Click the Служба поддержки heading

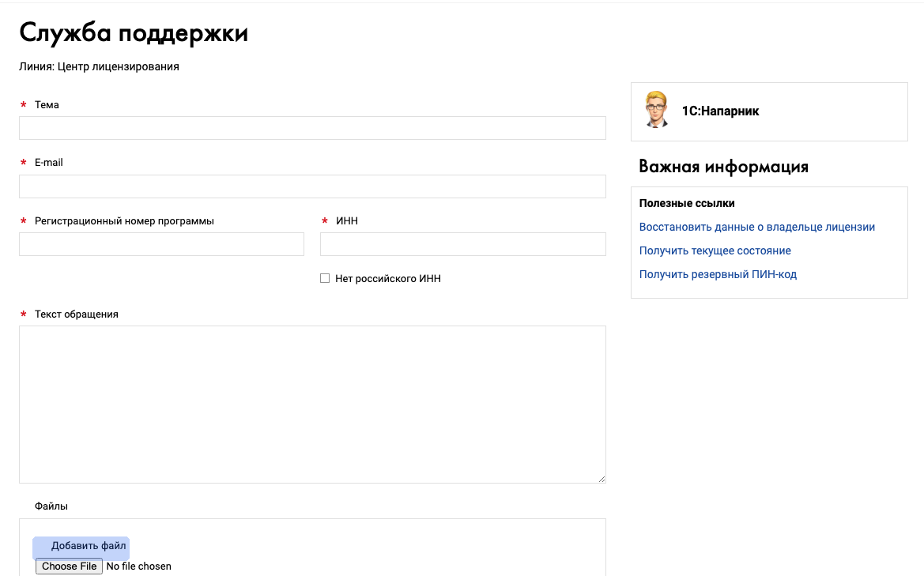(x=133, y=33)
